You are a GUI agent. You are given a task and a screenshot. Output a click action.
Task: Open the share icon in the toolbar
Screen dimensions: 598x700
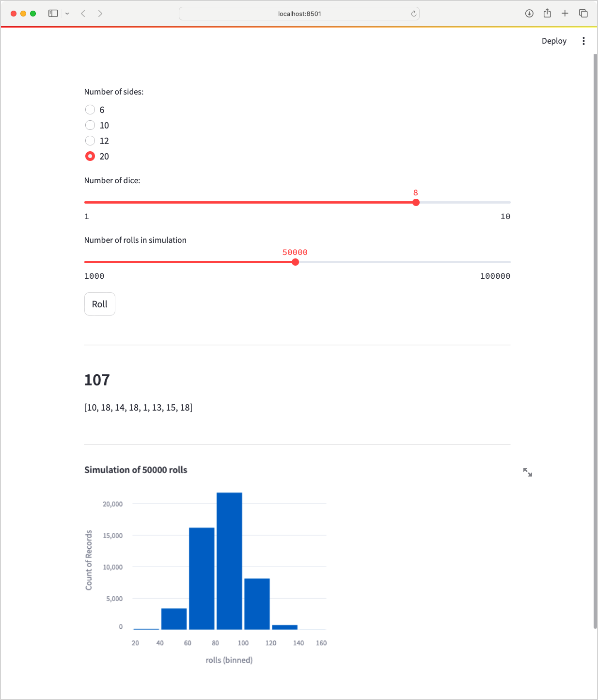coord(547,13)
